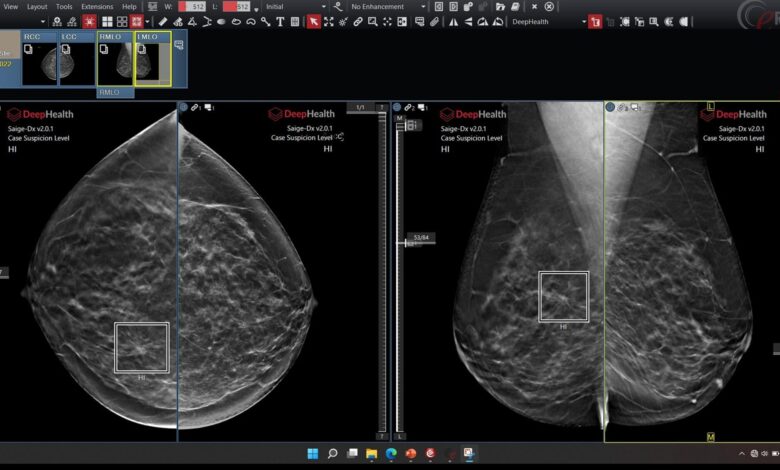Image resolution: width=780 pixels, height=470 pixels.
Task: Open the Initial preset dropdown
Action: click(x=295, y=6)
